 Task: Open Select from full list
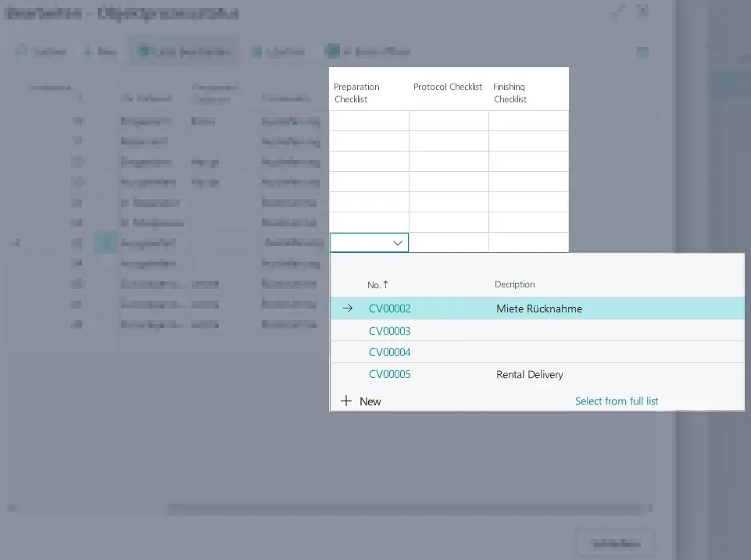pyautogui.click(x=617, y=401)
